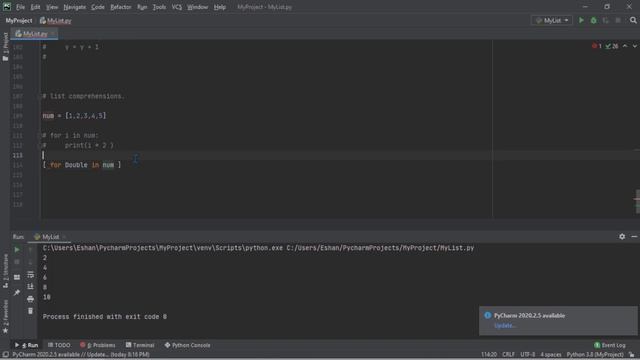Toggle soft-wrap in Run console
Viewport: 640px width, 360px height.
pyautogui.click(x=30, y=275)
